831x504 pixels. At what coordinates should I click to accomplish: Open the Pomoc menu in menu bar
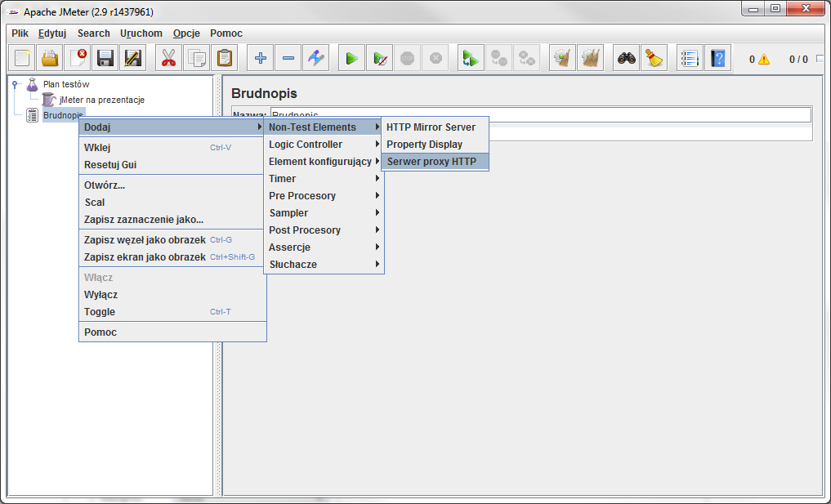(226, 33)
